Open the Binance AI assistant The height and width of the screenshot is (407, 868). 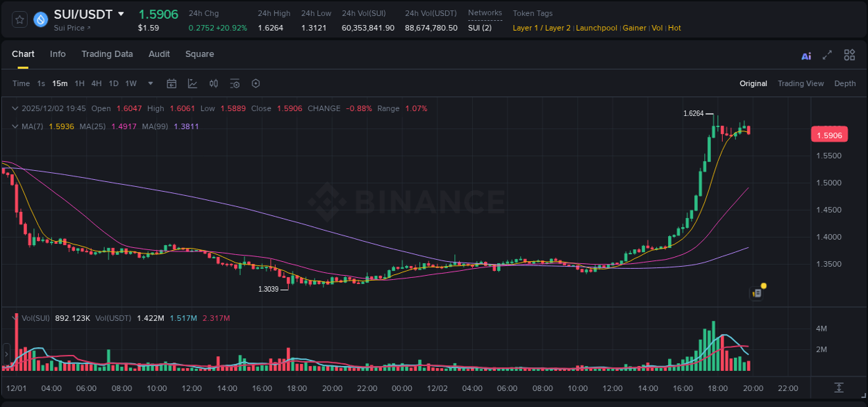tap(806, 55)
